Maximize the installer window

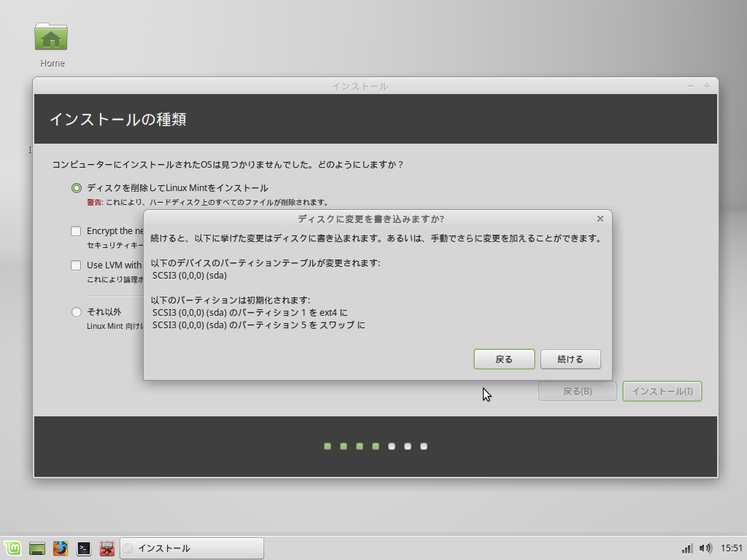tap(707, 86)
